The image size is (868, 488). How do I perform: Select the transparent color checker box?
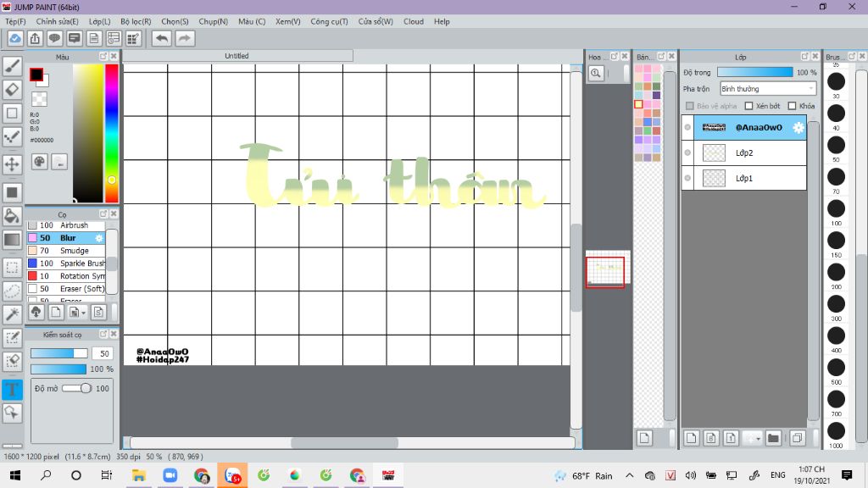39,99
